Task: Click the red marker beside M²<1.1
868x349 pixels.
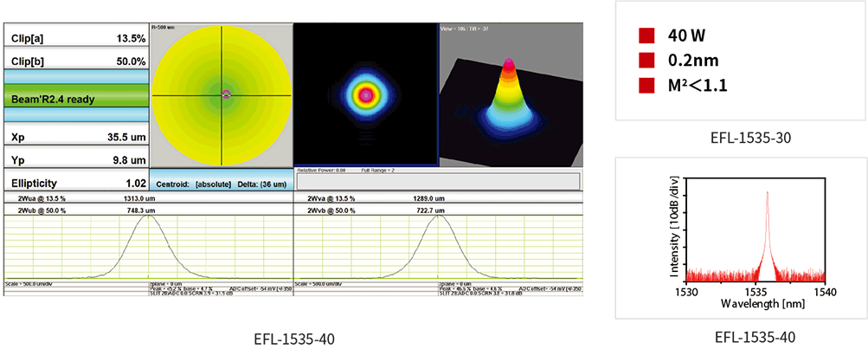Action: pyautogui.click(x=645, y=85)
